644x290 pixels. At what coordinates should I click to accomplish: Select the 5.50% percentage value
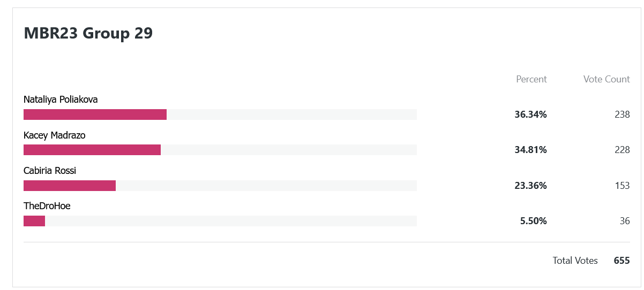click(534, 221)
